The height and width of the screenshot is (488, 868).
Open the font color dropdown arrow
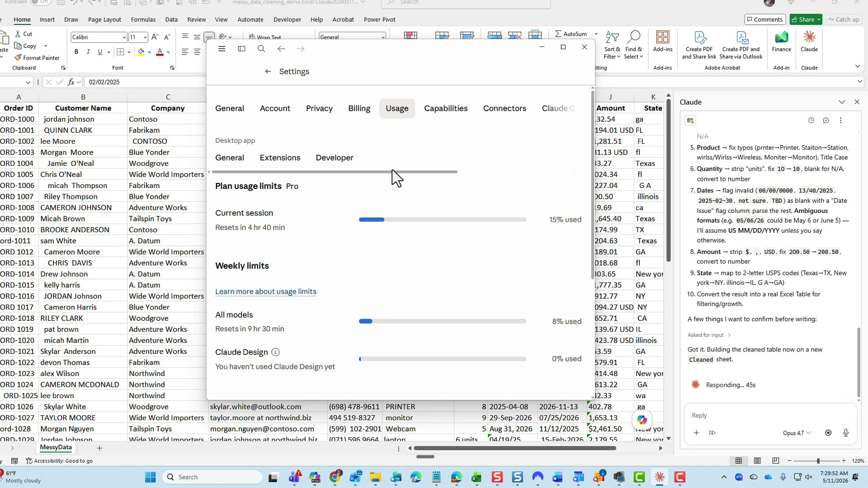point(168,52)
